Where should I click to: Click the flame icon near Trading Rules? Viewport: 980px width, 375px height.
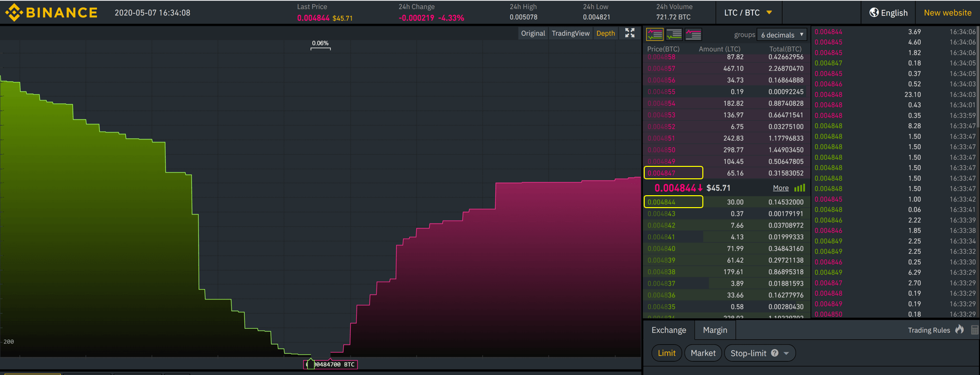[x=960, y=330]
